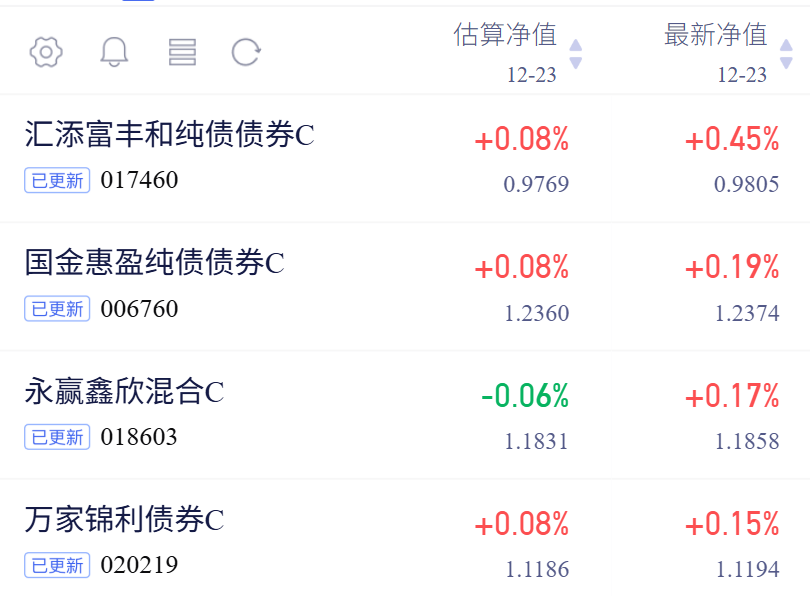Sort by 最新净值 using sort arrows
This screenshot has height=596, width=810.
(786, 54)
